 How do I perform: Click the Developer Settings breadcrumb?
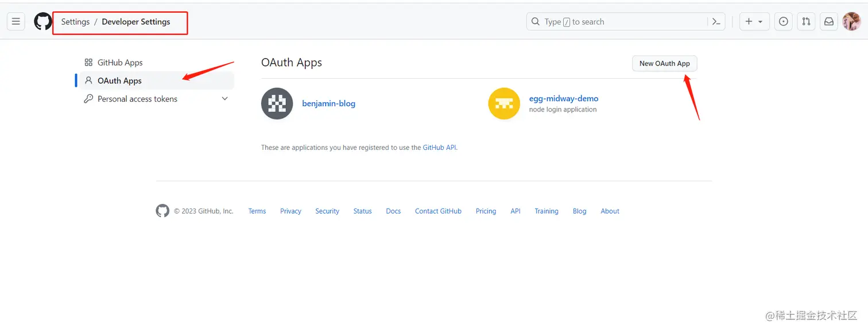click(x=136, y=22)
